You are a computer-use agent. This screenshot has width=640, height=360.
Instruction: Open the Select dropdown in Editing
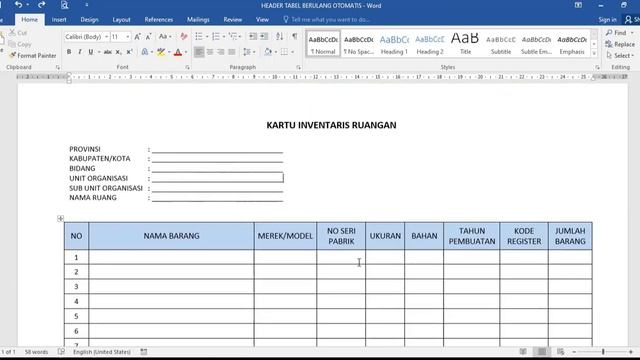pos(620,56)
